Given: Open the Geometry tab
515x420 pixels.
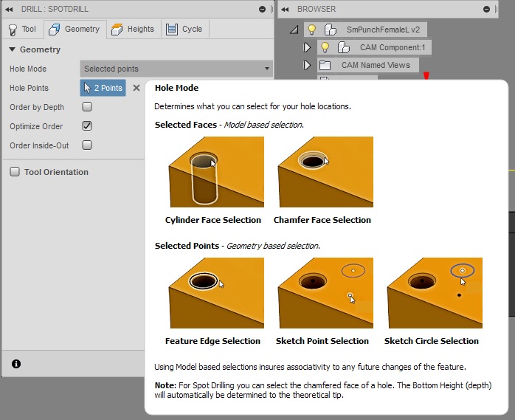Looking at the screenshot, I should tap(75, 30).
